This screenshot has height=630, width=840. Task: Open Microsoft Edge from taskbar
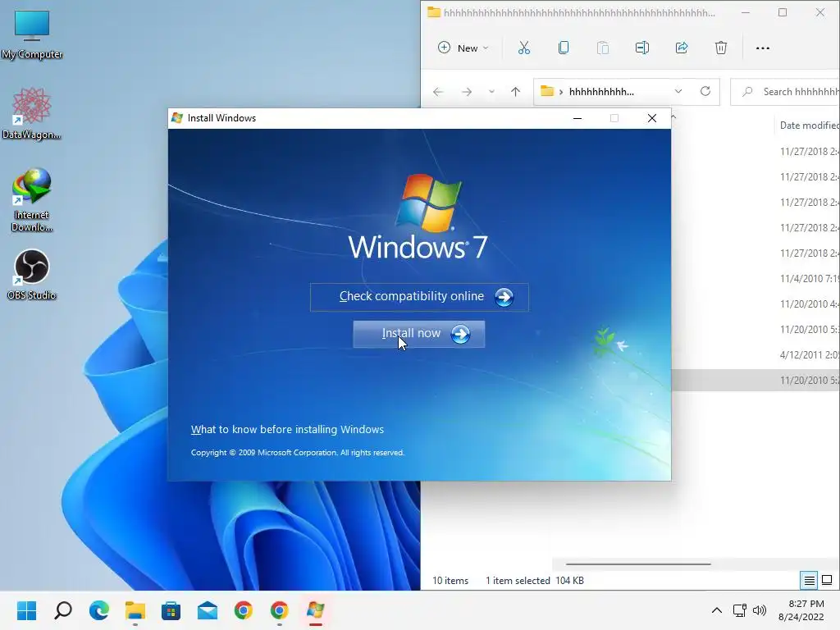(98, 610)
